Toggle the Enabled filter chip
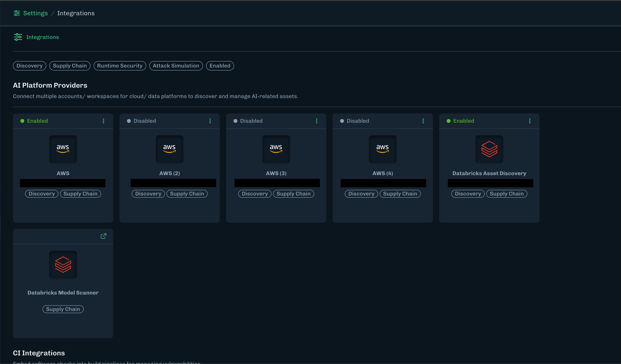This screenshot has height=364, width=621. [220, 66]
